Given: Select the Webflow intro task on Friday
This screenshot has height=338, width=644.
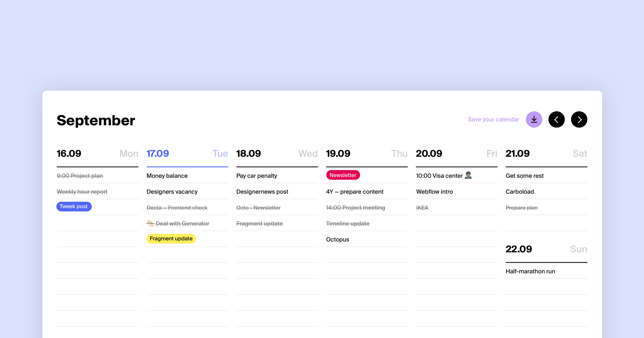Looking at the screenshot, I should [x=434, y=191].
